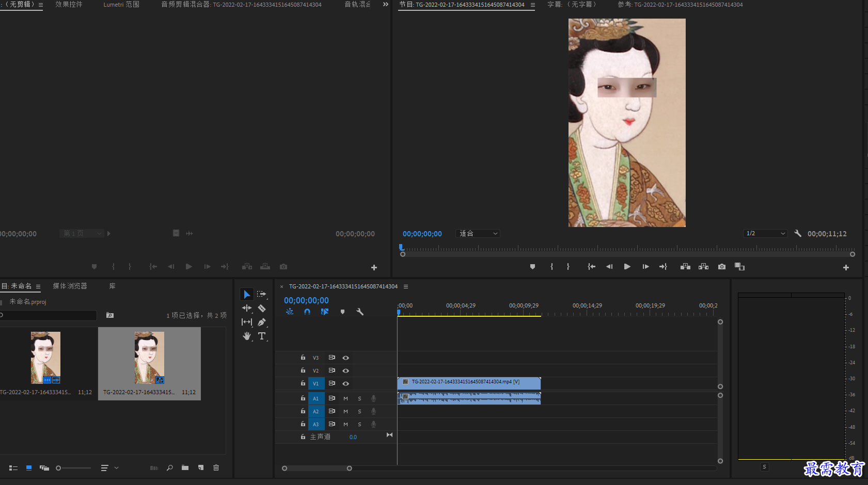Play the program monitor sequence
This screenshot has height=485, width=868.
point(627,267)
